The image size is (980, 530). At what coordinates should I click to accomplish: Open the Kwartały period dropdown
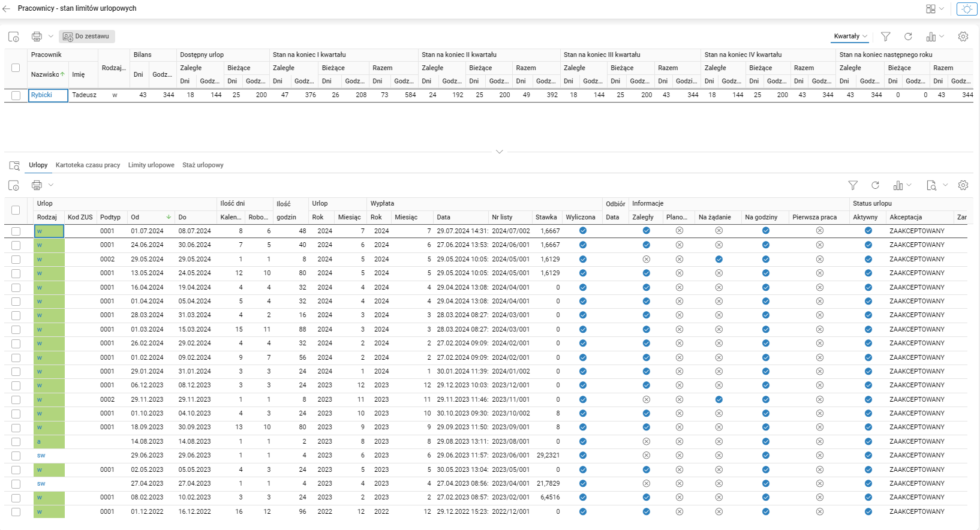click(x=850, y=37)
